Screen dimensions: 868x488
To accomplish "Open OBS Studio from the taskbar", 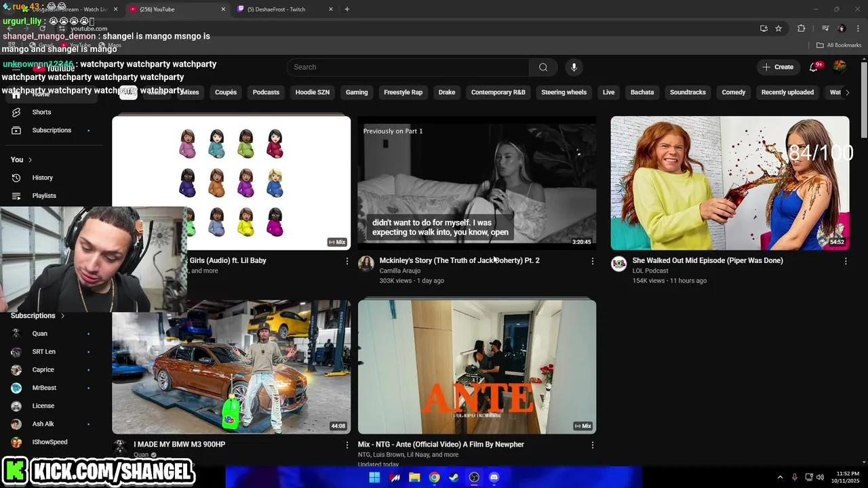I will (x=474, y=477).
